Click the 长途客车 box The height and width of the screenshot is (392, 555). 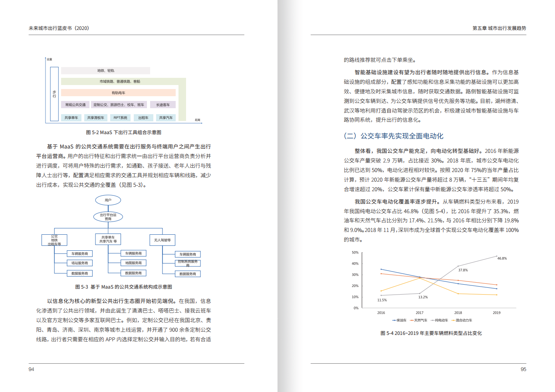coord(163,105)
